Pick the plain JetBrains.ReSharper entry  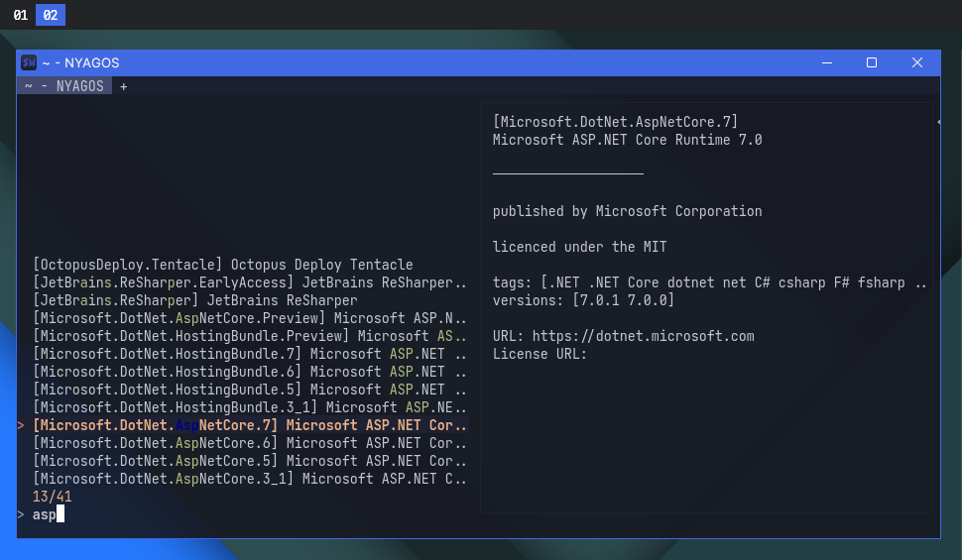[194, 300]
